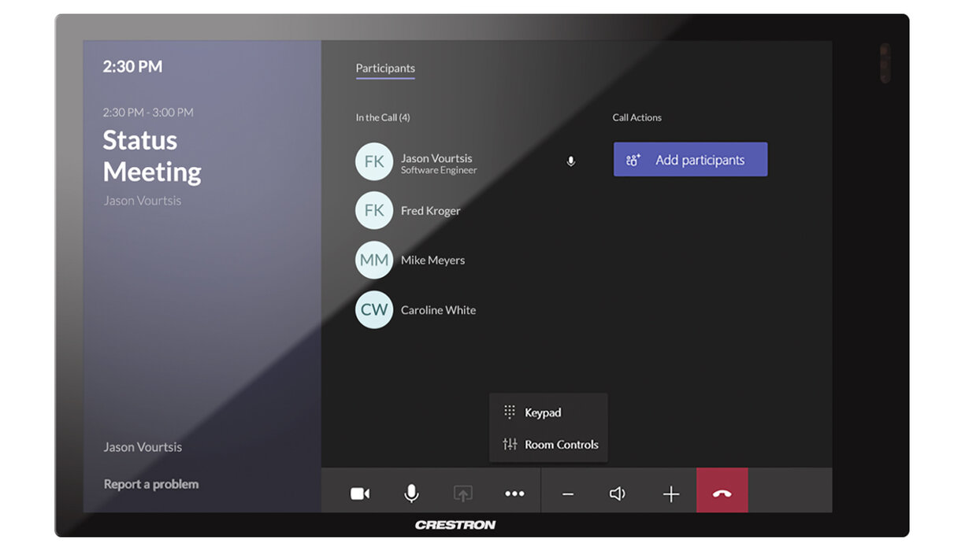Click the speaker volume icon
Screen dimensions: 980x551
[x=618, y=494]
